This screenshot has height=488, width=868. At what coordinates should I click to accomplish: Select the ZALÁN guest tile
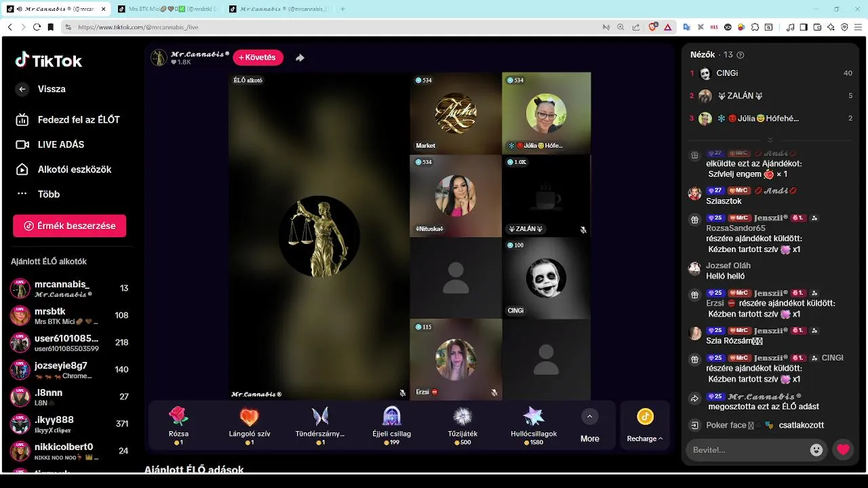(x=547, y=196)
